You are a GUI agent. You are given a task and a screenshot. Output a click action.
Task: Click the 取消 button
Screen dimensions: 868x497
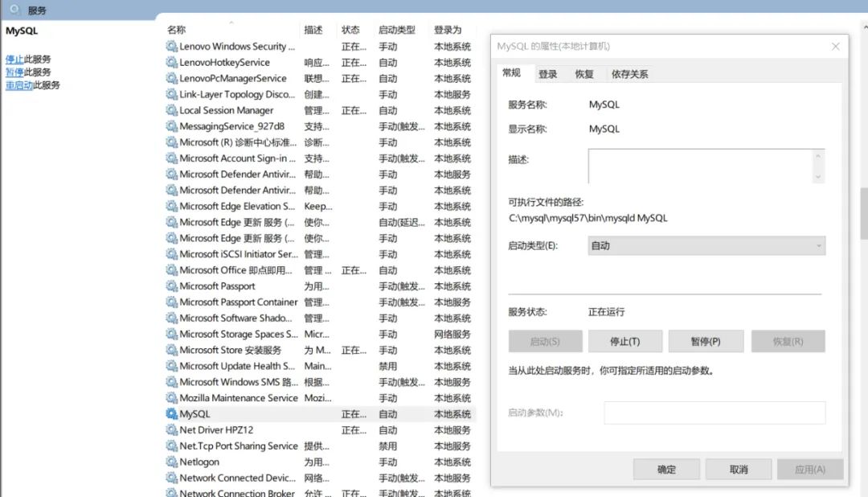click(x=739, y=470)
